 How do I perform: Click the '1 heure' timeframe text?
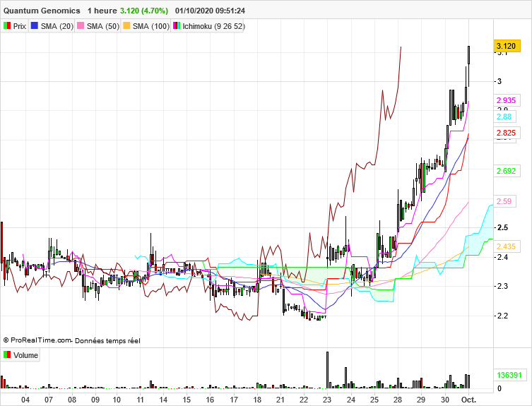click(102, 11)
